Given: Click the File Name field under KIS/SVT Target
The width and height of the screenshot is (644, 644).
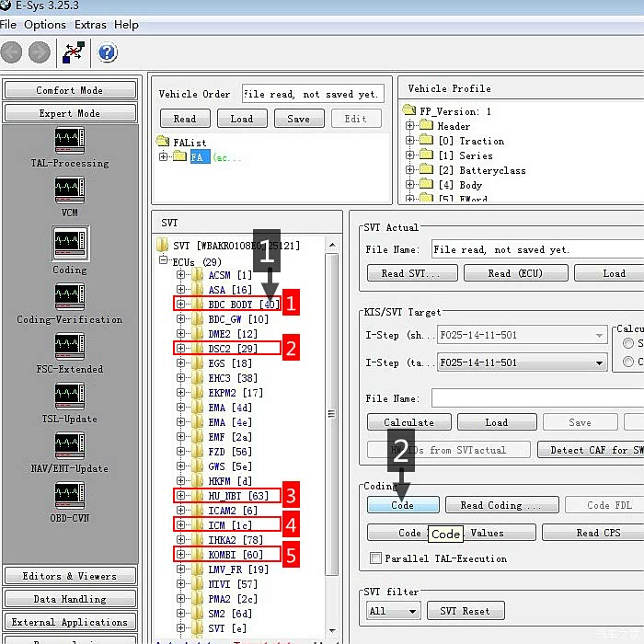Looking at the screenshot, I should click(x=534, y=398).
